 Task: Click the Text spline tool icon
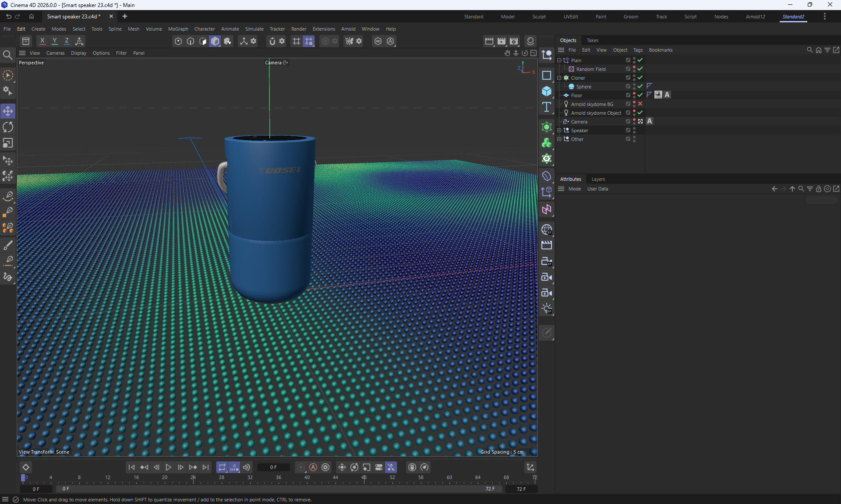tap(546, 107)
